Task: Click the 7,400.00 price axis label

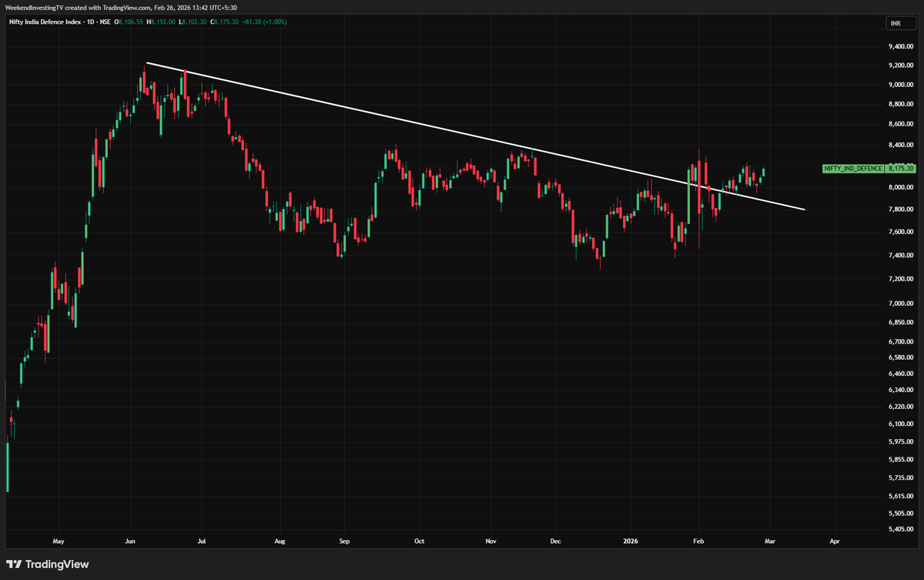Action: tap(901, 256)
